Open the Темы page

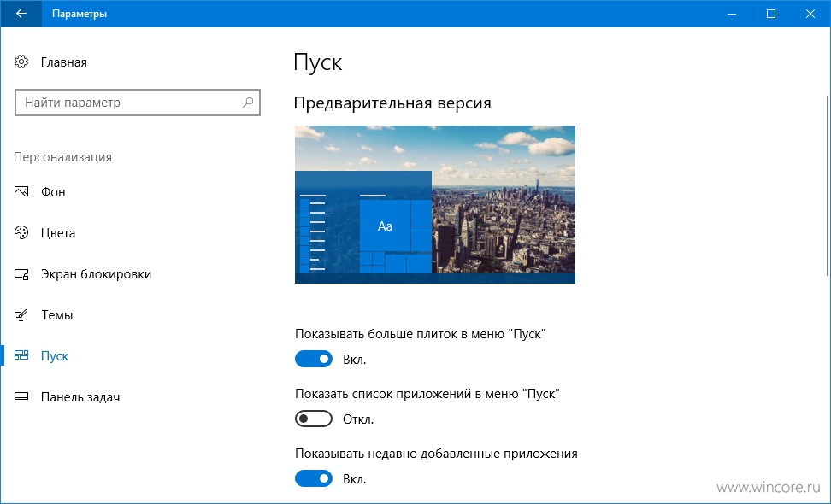pos(56,315)
